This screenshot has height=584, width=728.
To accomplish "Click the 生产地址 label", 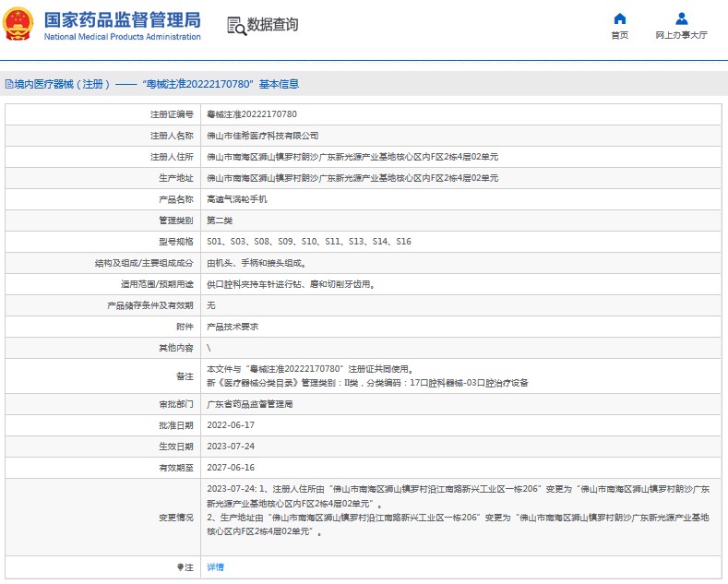I will pyautogui.click(x=176, y=178).
